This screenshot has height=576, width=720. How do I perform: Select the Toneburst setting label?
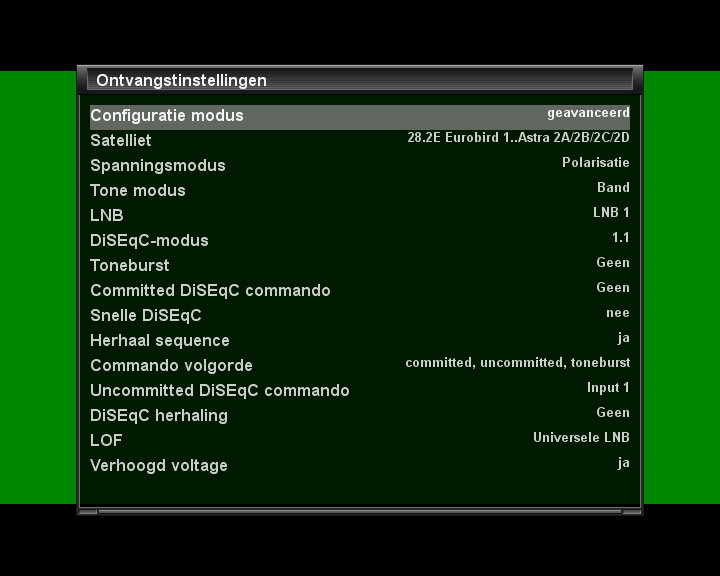[130, 265]
